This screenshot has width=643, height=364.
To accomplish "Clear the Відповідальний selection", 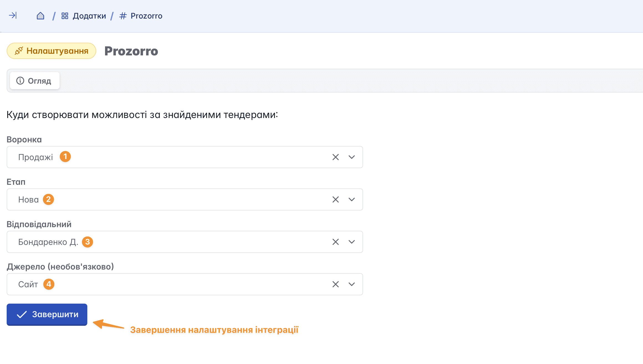I will point(336,242).
